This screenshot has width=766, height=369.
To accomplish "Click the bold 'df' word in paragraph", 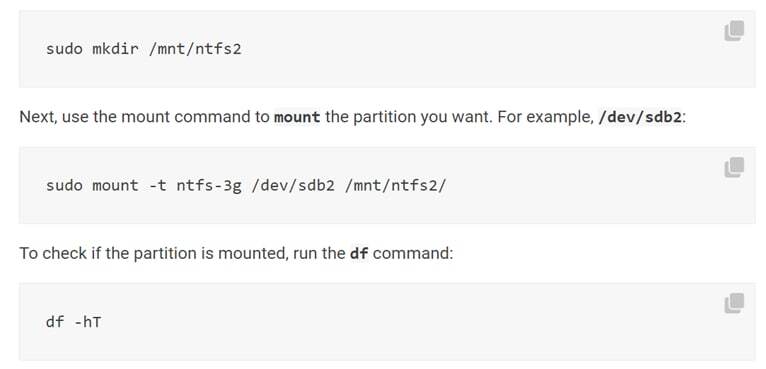I will (x=359, y=254).
